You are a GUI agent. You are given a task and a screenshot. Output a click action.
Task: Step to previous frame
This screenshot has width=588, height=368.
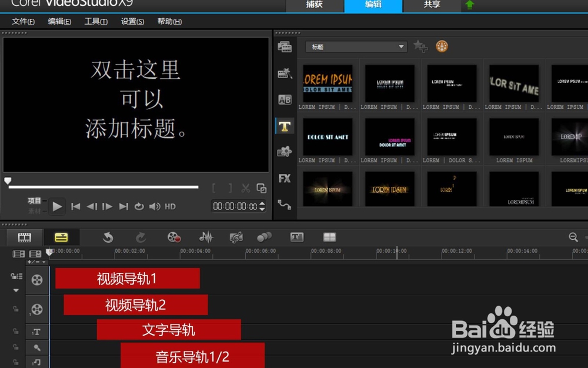[92, 206]
